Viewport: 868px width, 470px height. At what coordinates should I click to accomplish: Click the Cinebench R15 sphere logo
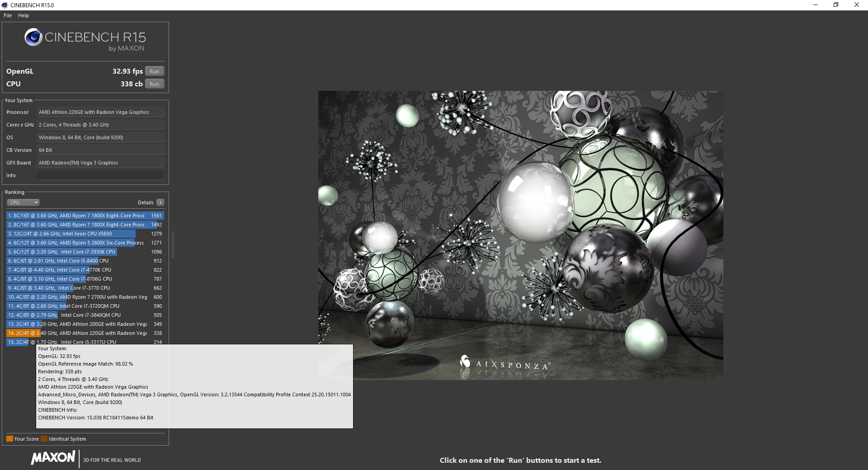point(33,37)
